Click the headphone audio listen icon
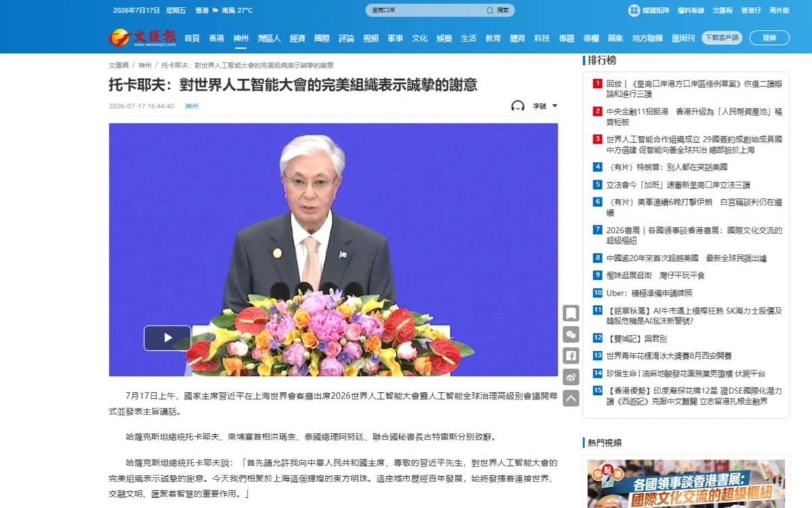 point(518,106)
